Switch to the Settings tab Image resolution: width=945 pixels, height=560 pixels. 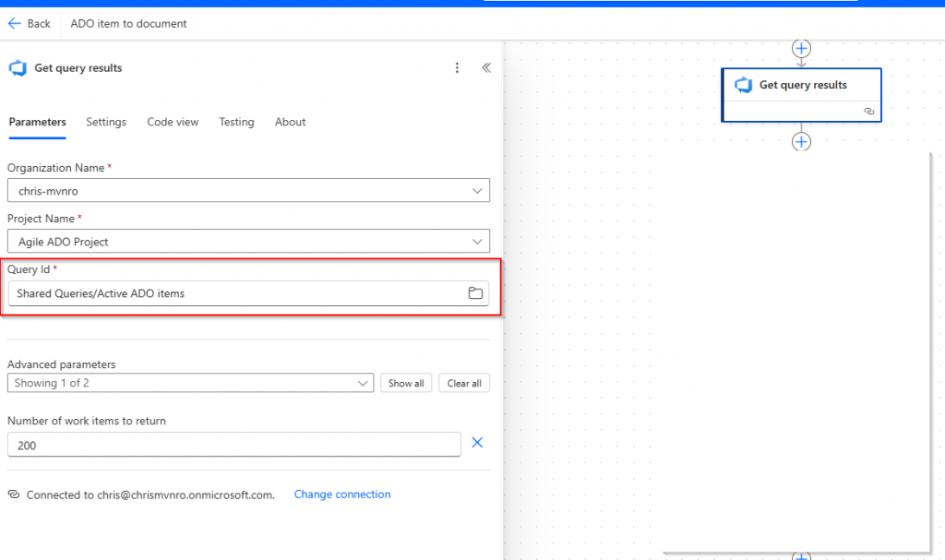[x=106, y=122]
